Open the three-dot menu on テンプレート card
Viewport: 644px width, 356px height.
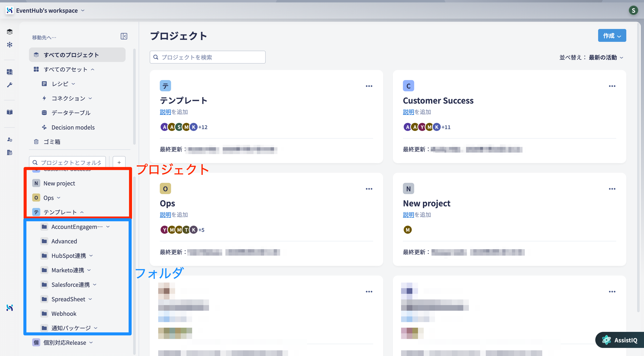pyautogui.click(x=369, y=86)
